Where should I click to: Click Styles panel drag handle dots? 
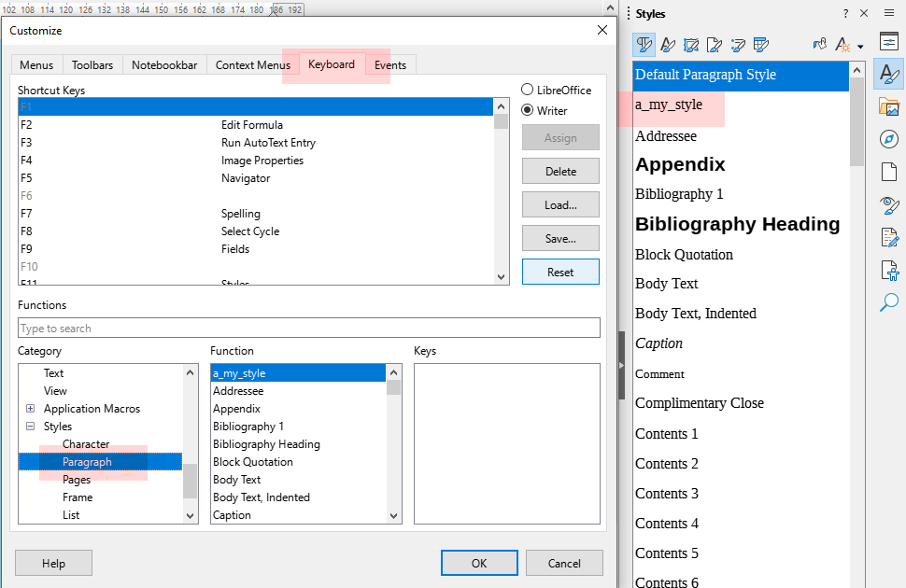click(628, 13)
